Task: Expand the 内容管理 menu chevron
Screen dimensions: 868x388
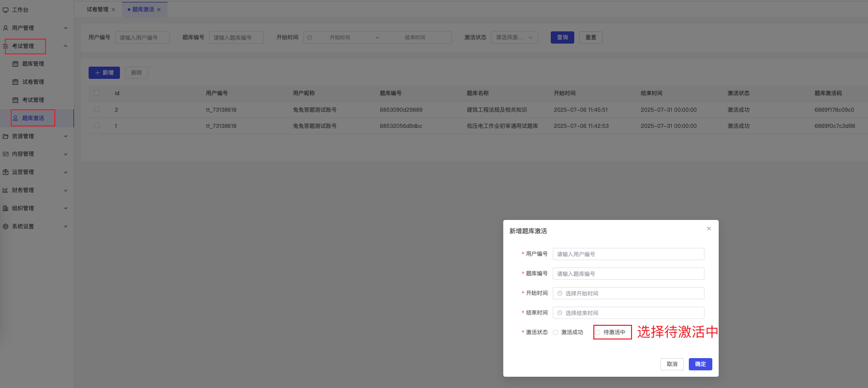Action: click(x=66, y=154)
